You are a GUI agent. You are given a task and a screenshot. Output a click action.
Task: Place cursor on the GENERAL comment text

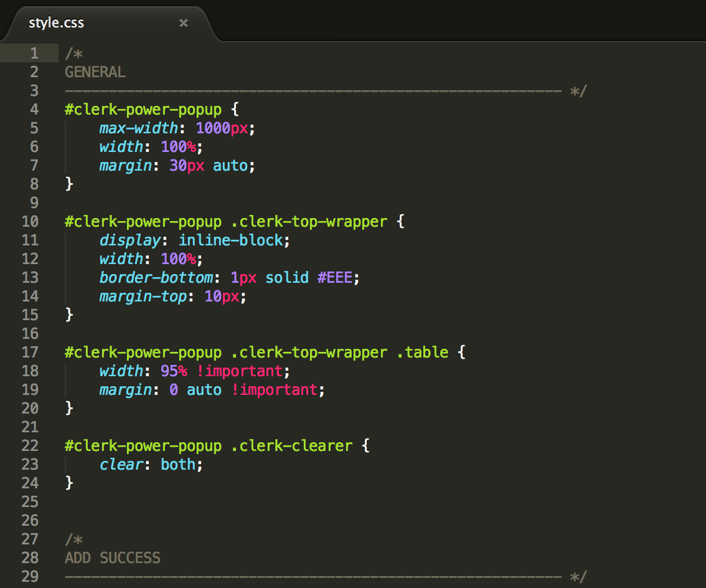point(95,72)
